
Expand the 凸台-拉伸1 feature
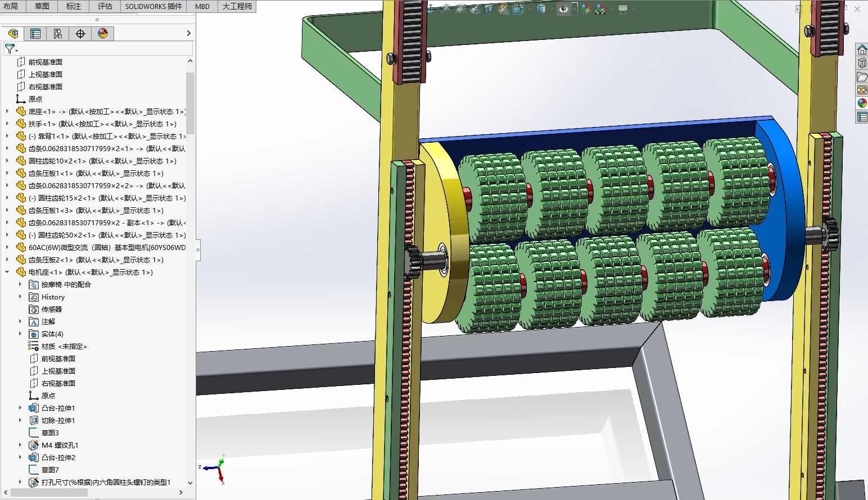(20, 408)
